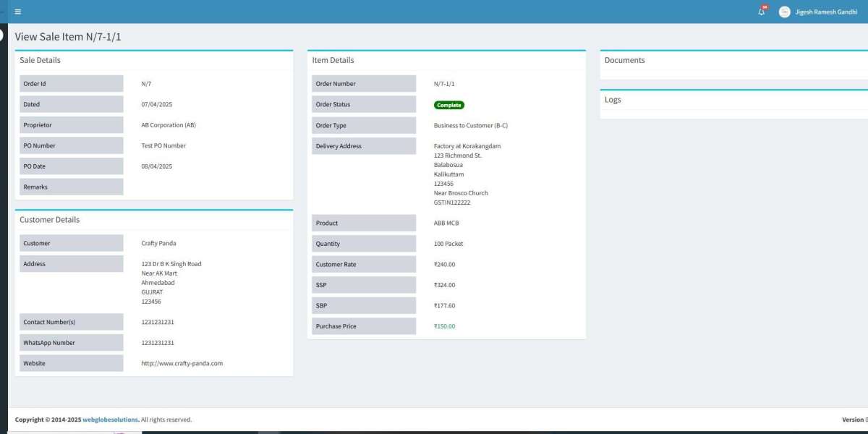The image size is (868, 434).
Task: Toggle the hamburger sidebar menu
Action: click(x=17, y=12)
